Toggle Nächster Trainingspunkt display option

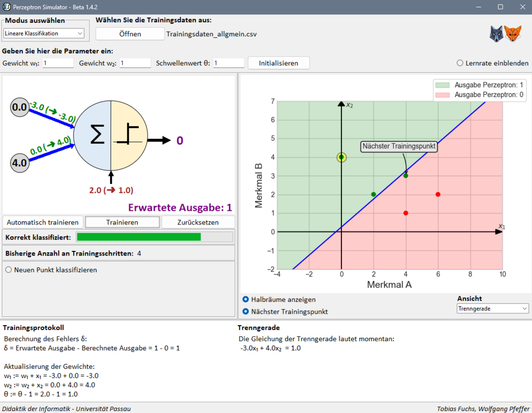246,312
